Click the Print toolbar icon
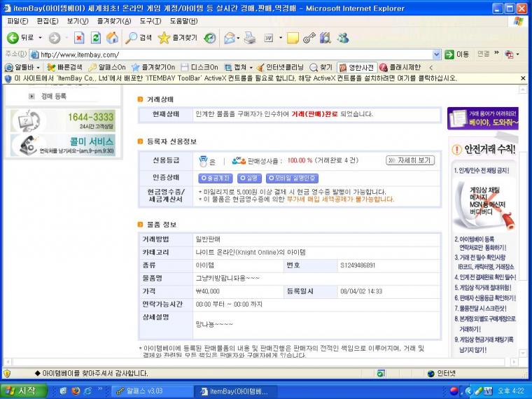 [x=250, y=38]
